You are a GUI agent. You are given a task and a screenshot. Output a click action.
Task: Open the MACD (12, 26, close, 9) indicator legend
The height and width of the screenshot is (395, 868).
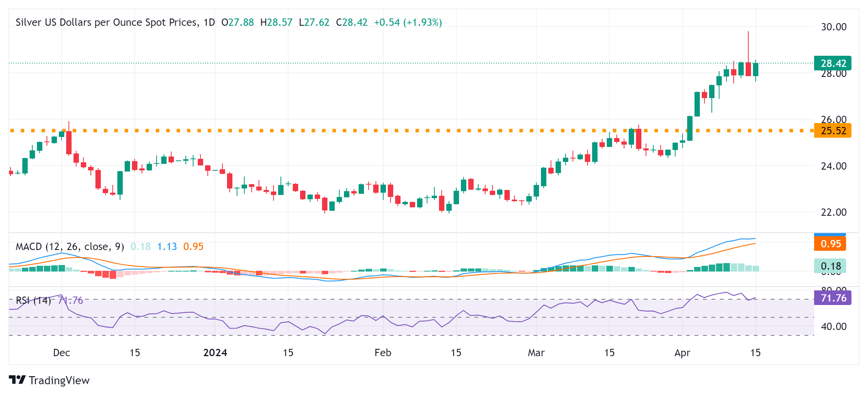(x=70, y=247)
